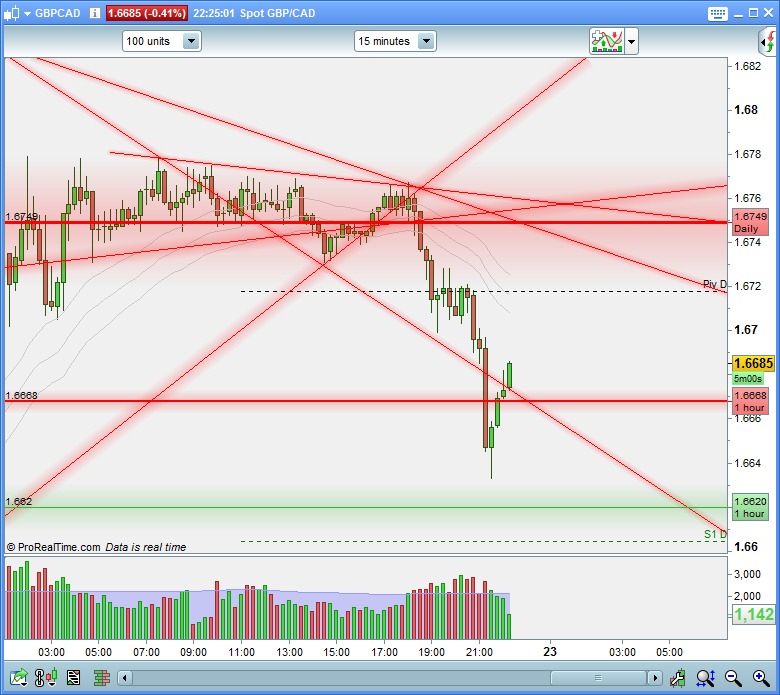Click the scroll right arrow of chart scrollbar
Screen dimensions: 780x695
tap(655, 678)
